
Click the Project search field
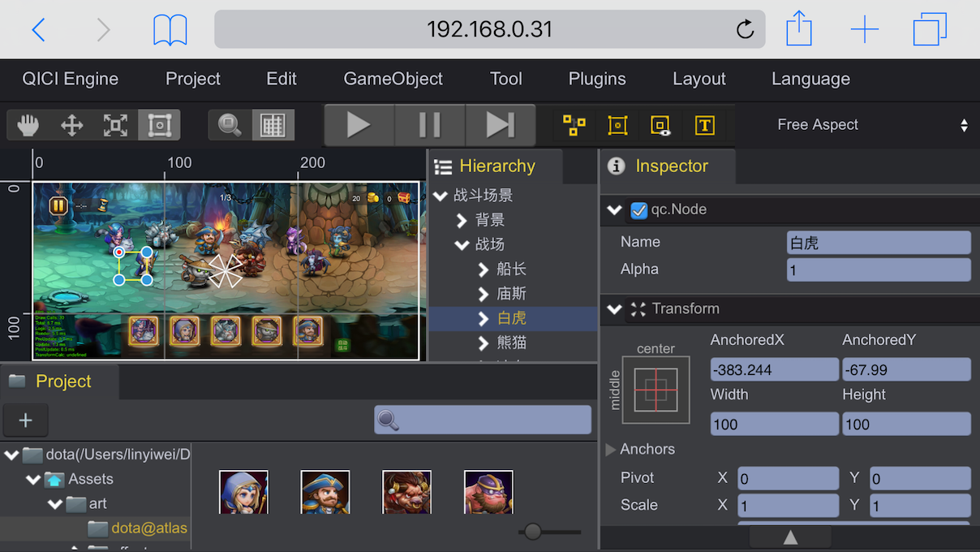tap(483, 420)
